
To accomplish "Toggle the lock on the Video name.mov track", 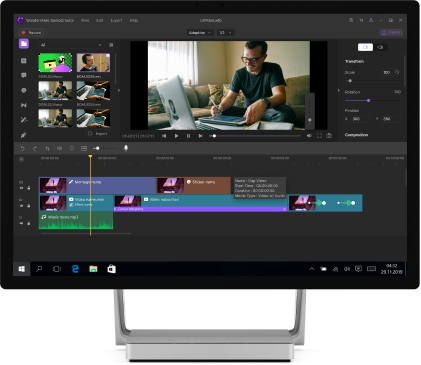I will pyautogui.click(x=29, y=206).
